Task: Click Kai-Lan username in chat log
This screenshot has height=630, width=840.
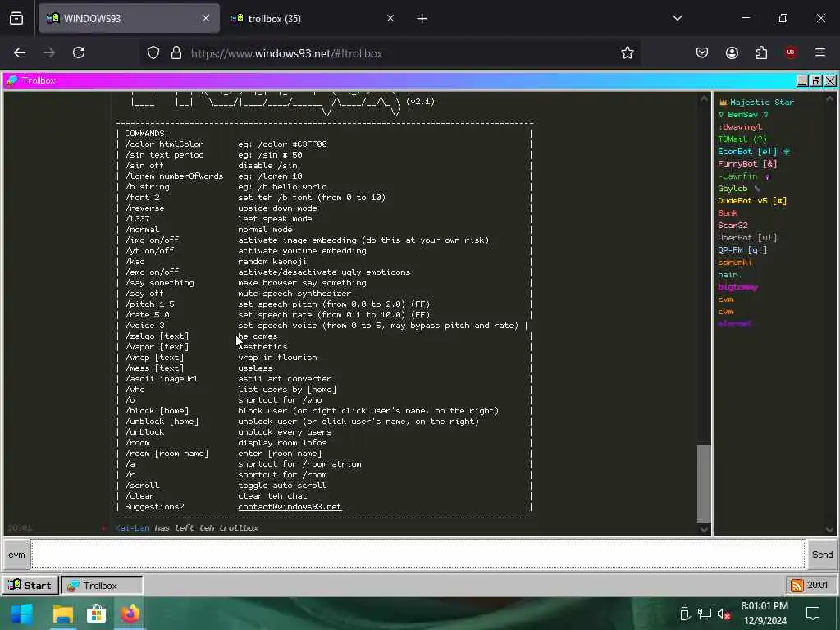Action: [132, 528]
